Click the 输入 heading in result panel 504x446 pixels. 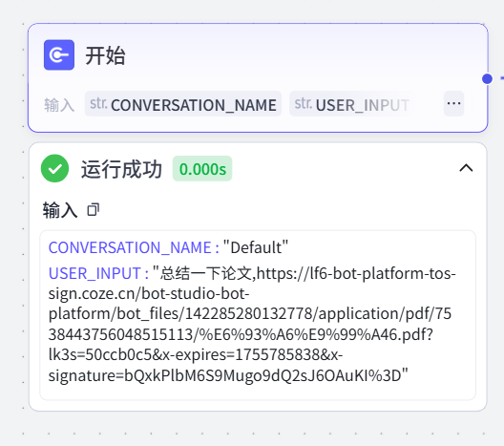point(60,210)
